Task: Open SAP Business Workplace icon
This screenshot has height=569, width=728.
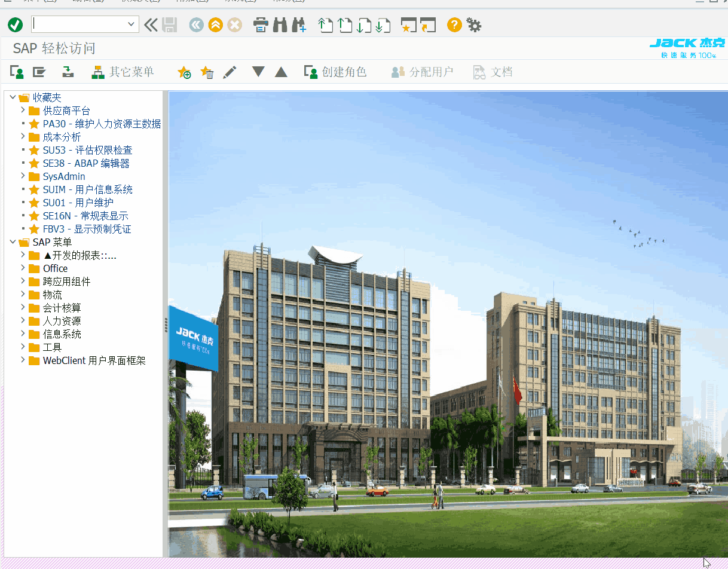Action: (x=69, y=72)
